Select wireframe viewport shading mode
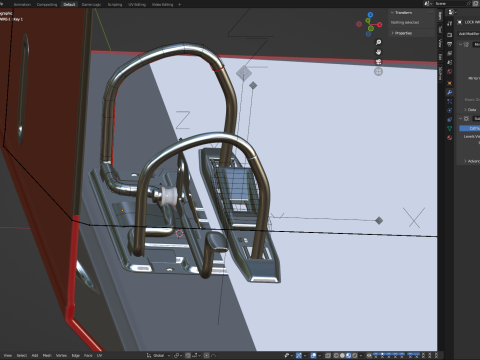Image resolution: width=480 pixels, height=360 pixels. 336,355
